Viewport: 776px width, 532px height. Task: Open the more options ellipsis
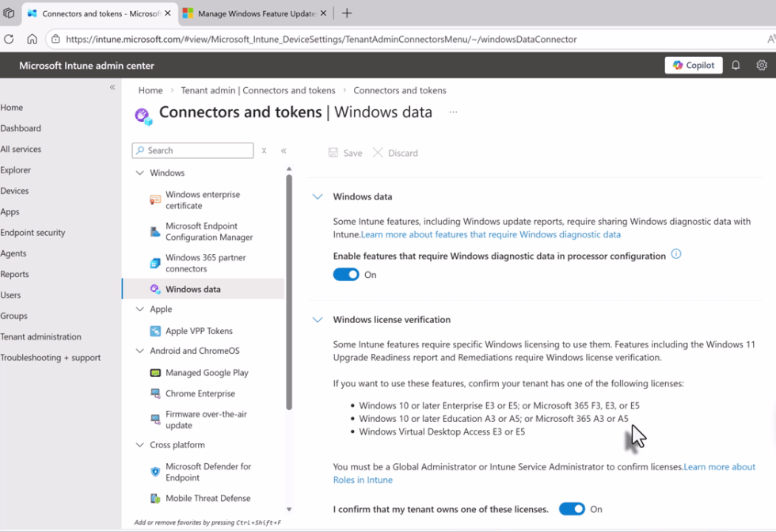[x=453, y=112]
